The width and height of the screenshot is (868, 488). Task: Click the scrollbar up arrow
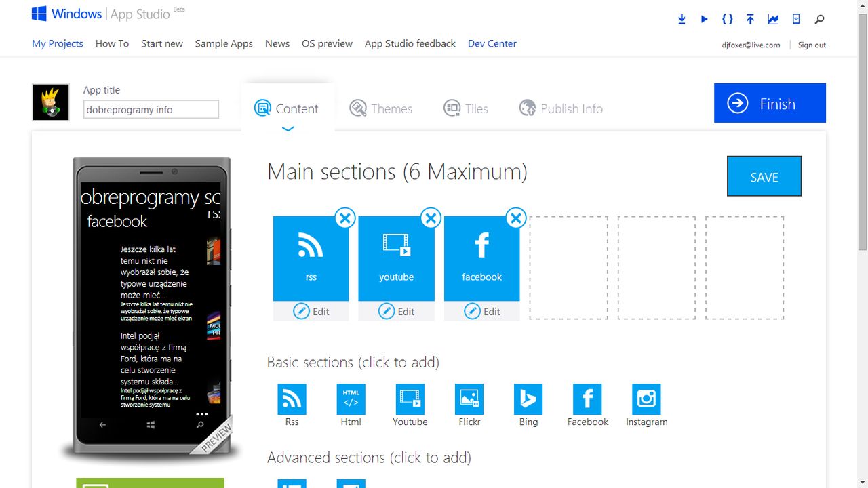click(x=863, y=5)
